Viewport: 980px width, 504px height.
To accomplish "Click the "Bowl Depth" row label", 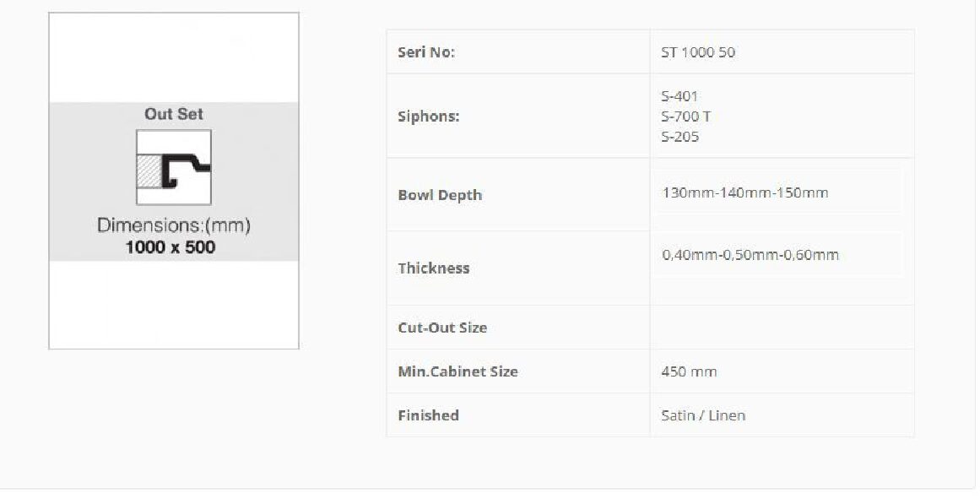I will 440,195.
